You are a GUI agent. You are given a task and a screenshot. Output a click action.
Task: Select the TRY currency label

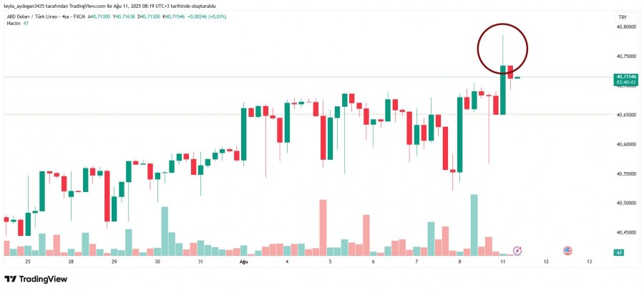621,17
